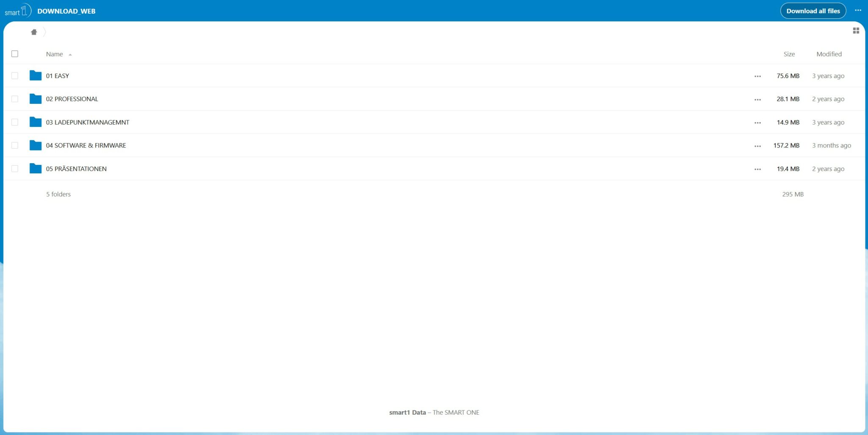Click the 02 PROFESSIONAL folder icon

tap(36, 99)
